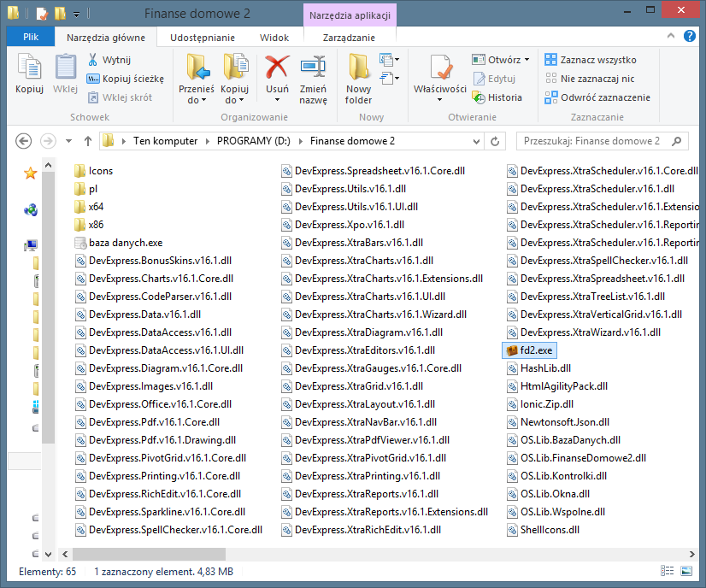Open Właściwości properties icon
The image size is (706, 588).
[439, 68]
